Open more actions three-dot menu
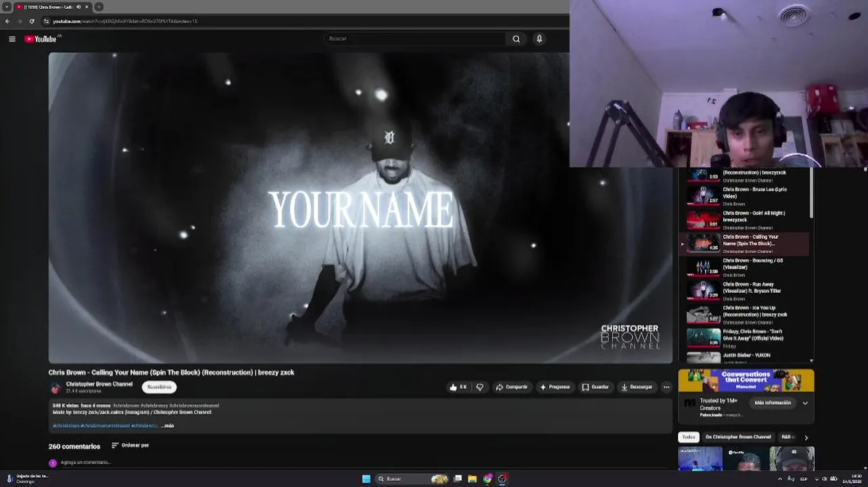This screenshot has width=868, height=487. click(667, 387)
